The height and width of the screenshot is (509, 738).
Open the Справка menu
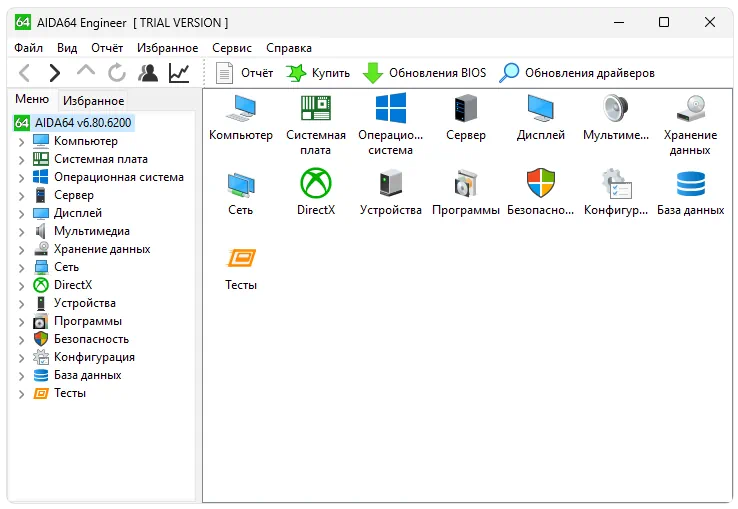(289, 48)
